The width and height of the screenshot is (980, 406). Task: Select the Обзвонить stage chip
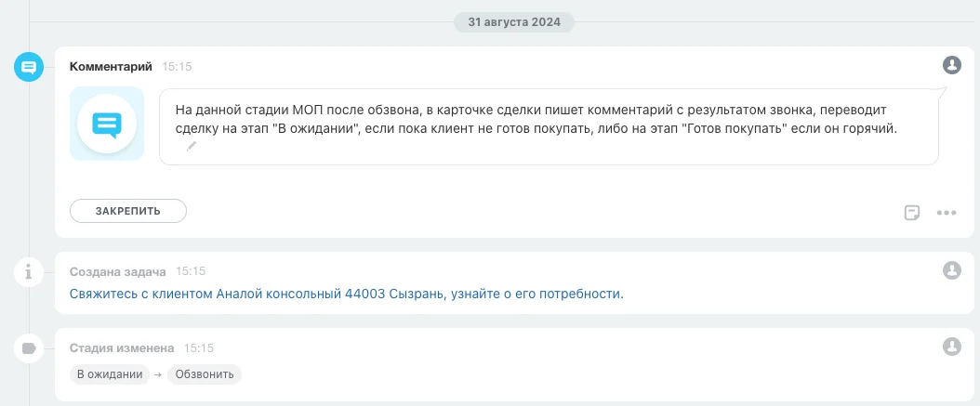[205, 374]
